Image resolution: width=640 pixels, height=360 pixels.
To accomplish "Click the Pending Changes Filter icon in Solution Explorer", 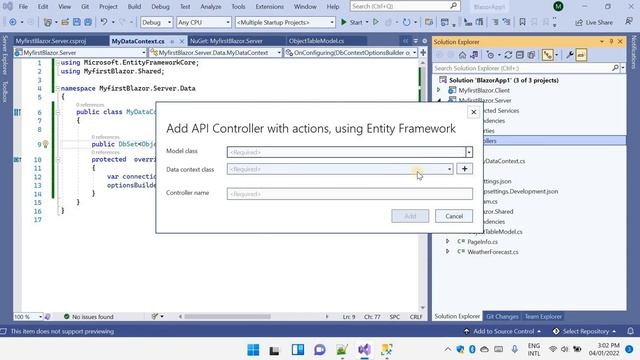I will [491, 55].
